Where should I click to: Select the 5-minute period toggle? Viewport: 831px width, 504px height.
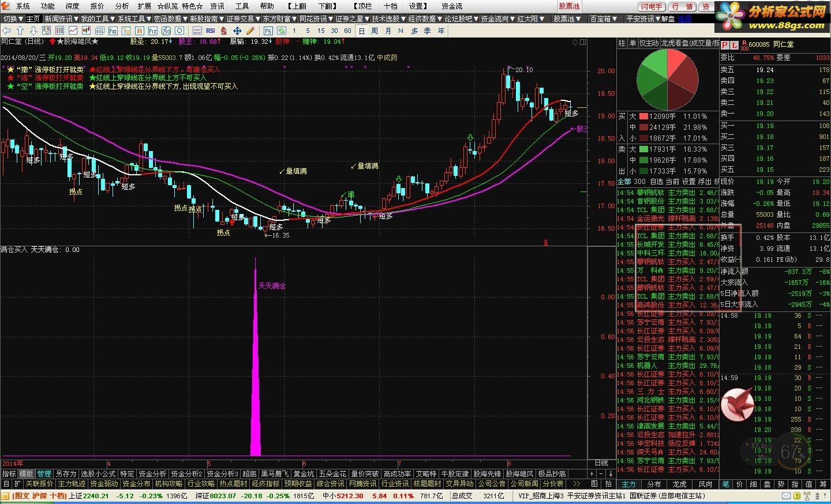click(x=308, y=31)
